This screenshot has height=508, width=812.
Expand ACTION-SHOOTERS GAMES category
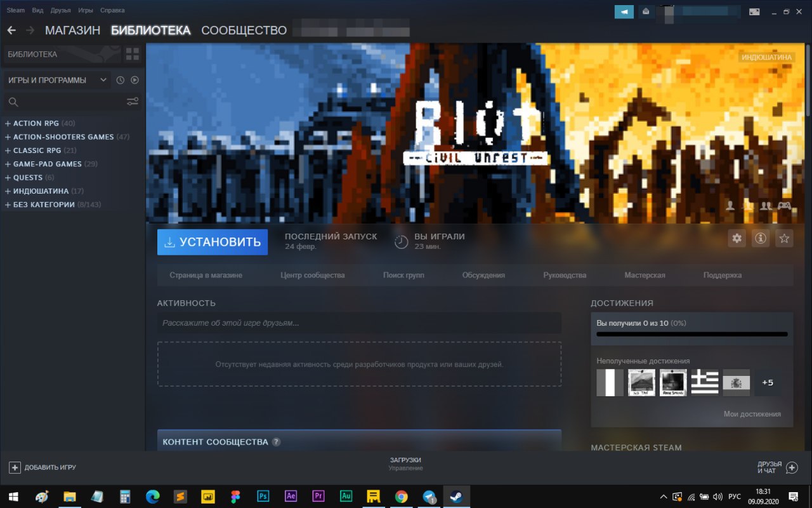click(x=8, y=137)
